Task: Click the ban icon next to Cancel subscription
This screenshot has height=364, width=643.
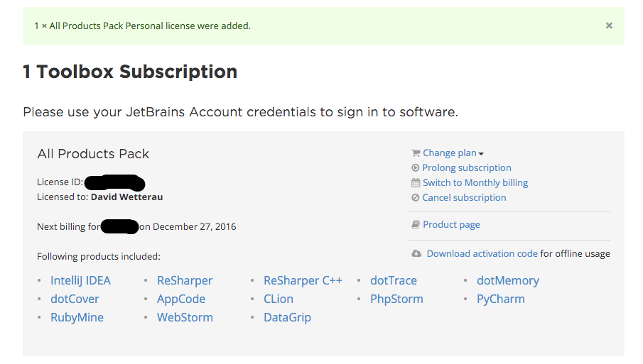Action: tap(416, 198)
